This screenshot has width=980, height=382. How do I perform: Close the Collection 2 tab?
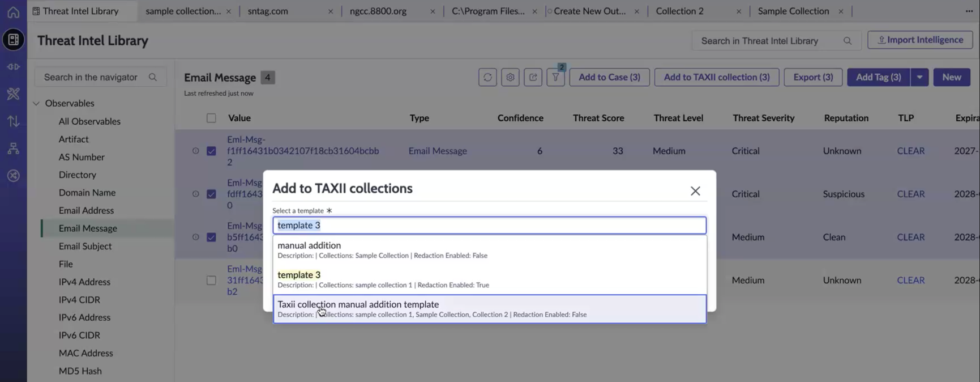click(x=739, y=11)
